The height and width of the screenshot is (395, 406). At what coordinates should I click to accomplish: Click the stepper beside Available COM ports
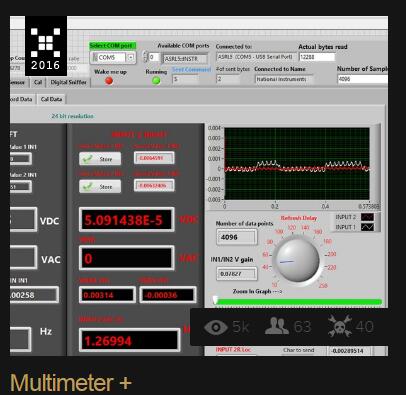[145, 57]
